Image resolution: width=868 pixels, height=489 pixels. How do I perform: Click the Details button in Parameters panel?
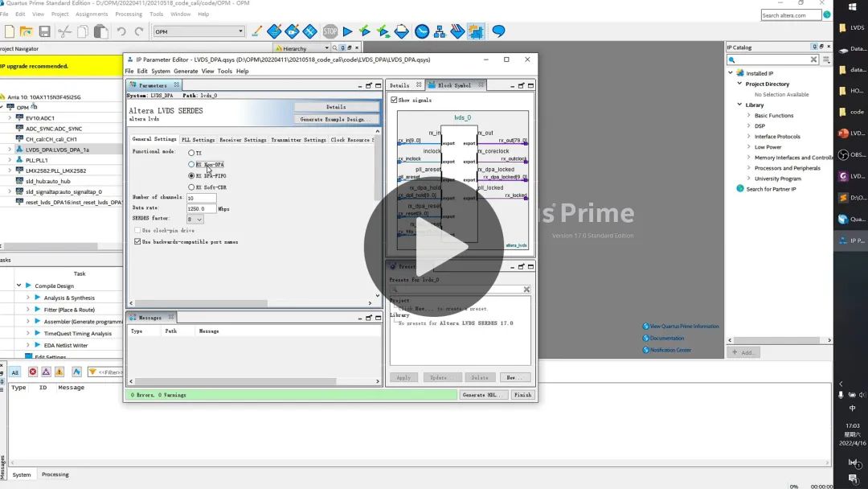(x=336, y=107)
